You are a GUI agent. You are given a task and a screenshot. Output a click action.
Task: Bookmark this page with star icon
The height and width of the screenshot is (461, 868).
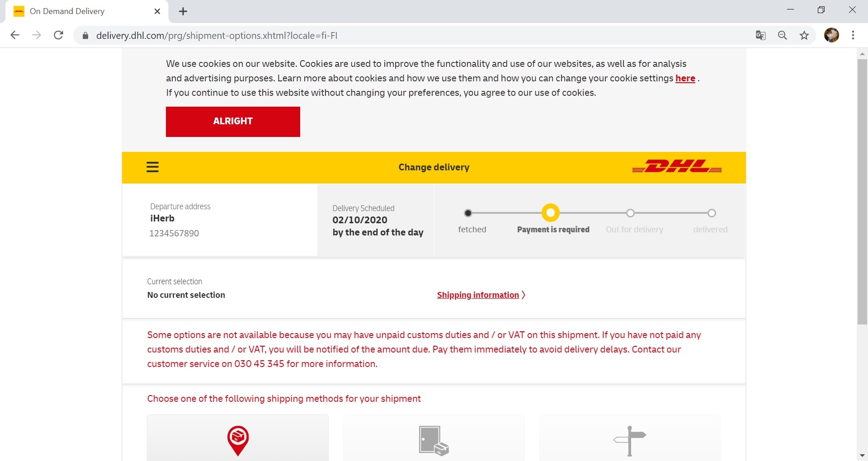tap(804, 35)
